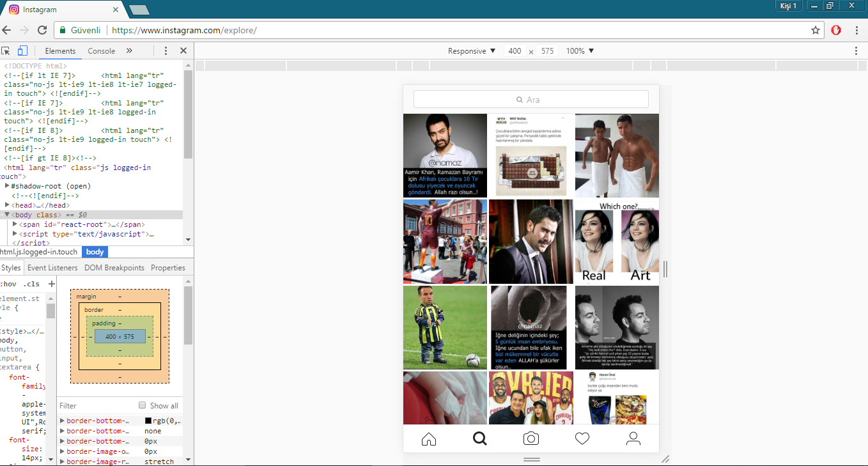The height and width of the screenshot is (466, 868).
Task: Open the Chrome three-dot menu
Action: click(856, 30)
